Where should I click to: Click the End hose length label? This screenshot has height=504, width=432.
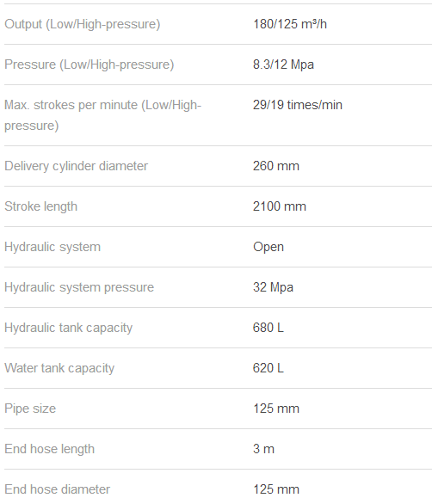click(50, 449)
